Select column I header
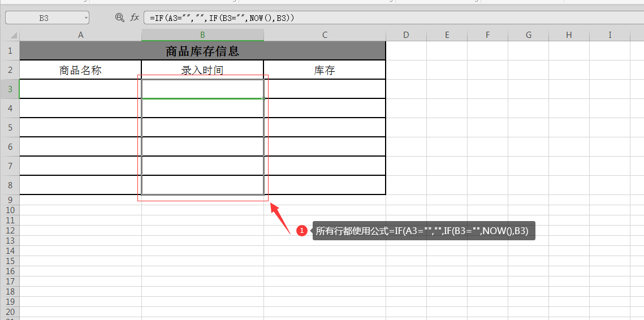 (610, 35)
